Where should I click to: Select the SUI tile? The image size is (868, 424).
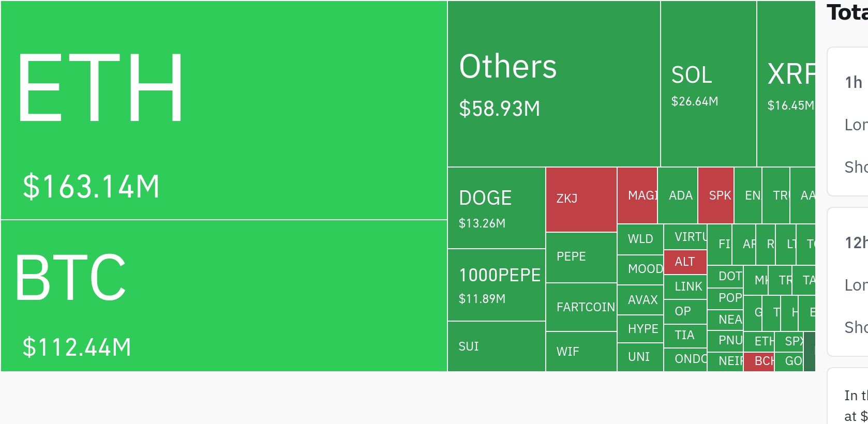point(497,346)
